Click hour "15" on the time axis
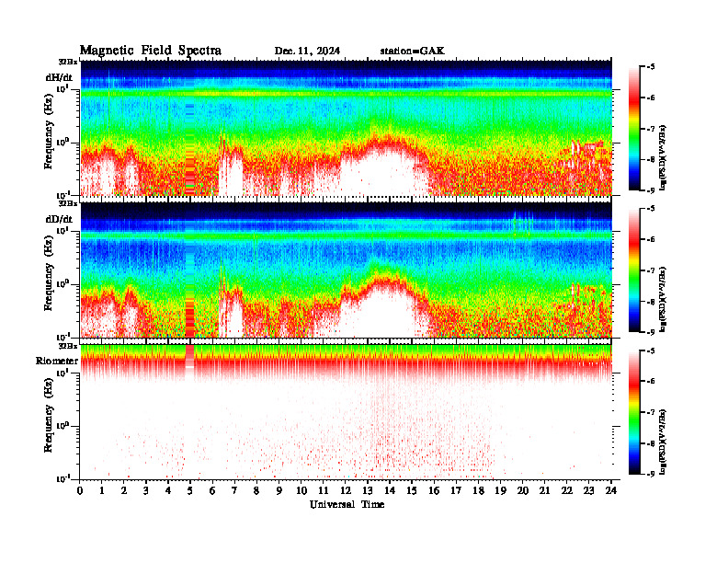 point(412,490)
